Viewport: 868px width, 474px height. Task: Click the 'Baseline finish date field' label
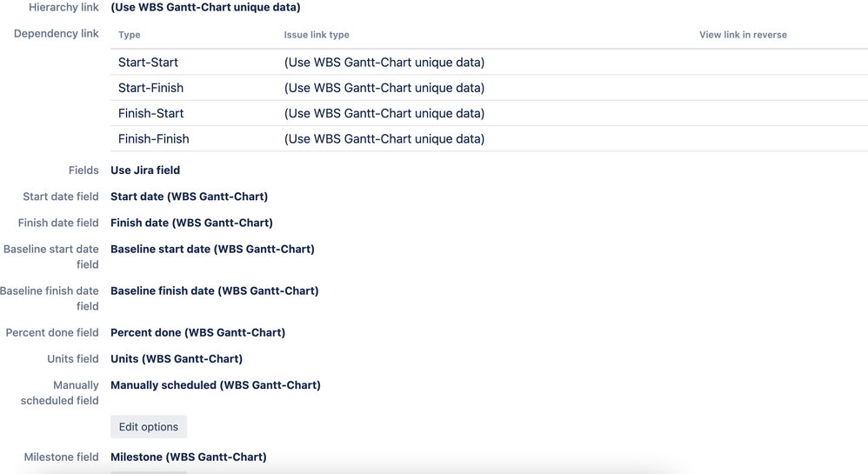[50, 298]
